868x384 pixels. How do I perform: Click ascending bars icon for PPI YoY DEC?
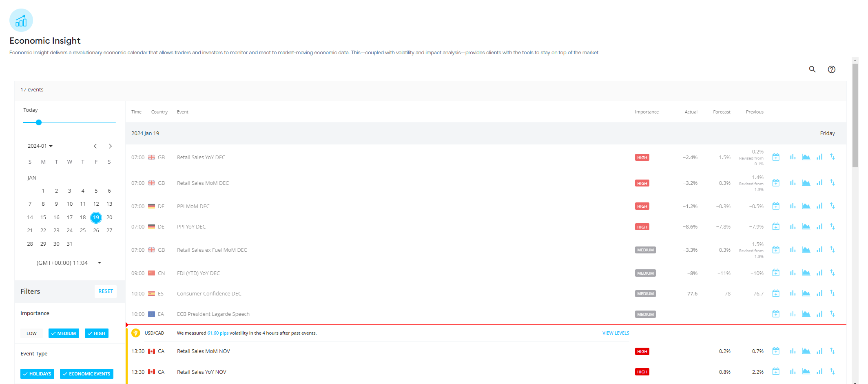pyautogui.click(x=819, y=226)
